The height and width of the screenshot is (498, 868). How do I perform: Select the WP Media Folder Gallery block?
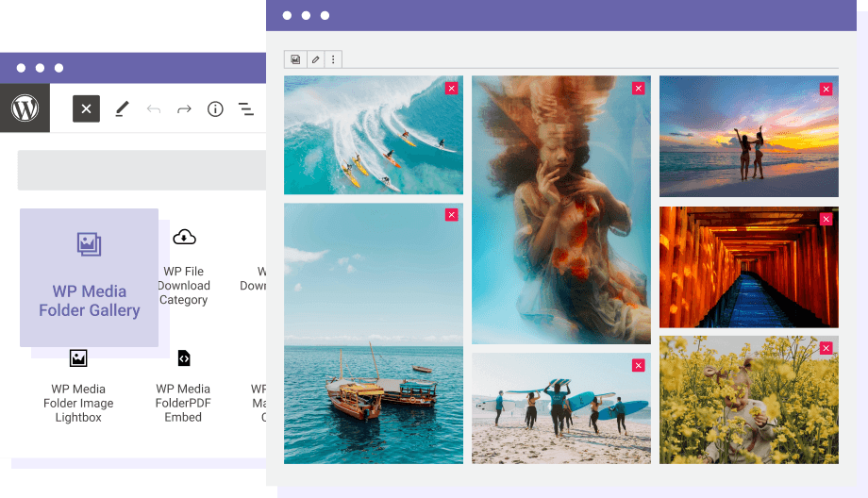[89, 278]
